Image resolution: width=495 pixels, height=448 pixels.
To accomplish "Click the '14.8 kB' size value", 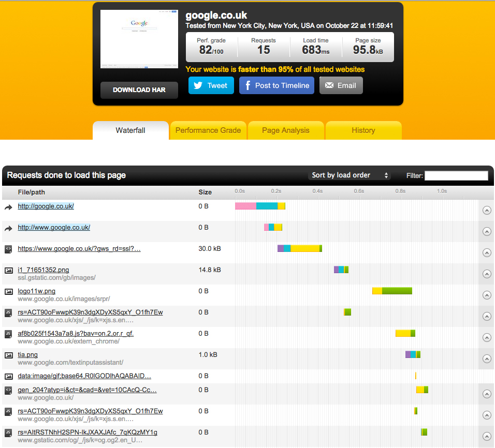I will pyautogui.click(x=210, y=270).
